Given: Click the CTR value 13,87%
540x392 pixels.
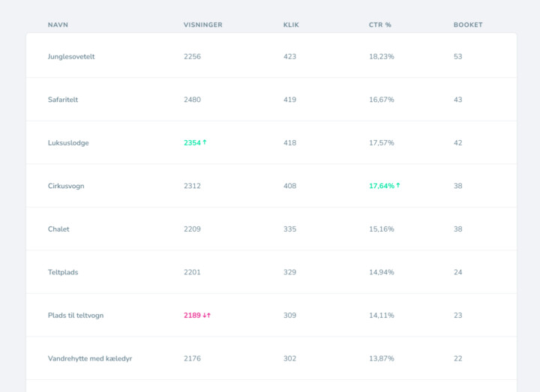Looking at the screenshot, I should pyautogui.click(x=382, y=358).
